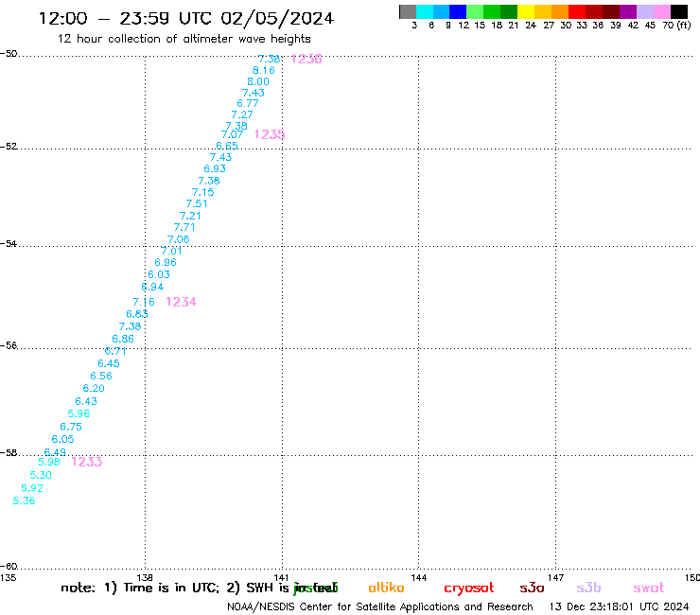
Task: Select the wave height value '6.03'
Action: tap(159, 274)
